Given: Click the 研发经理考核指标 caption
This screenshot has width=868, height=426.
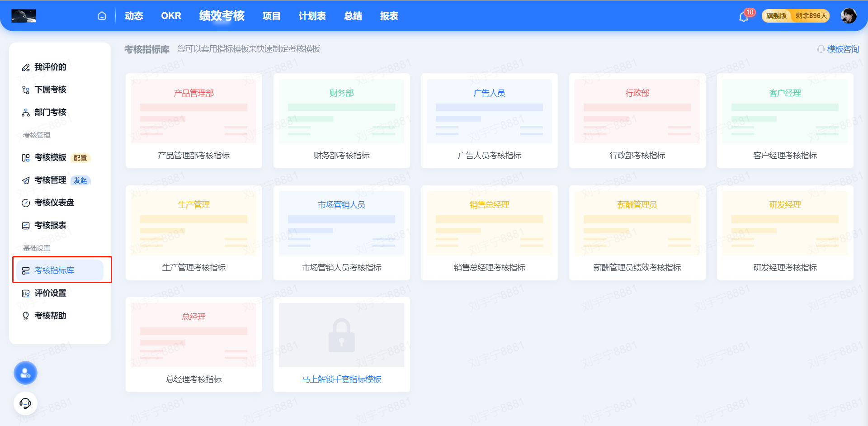Looking at the screenshot, I should (x=785, y=268).
